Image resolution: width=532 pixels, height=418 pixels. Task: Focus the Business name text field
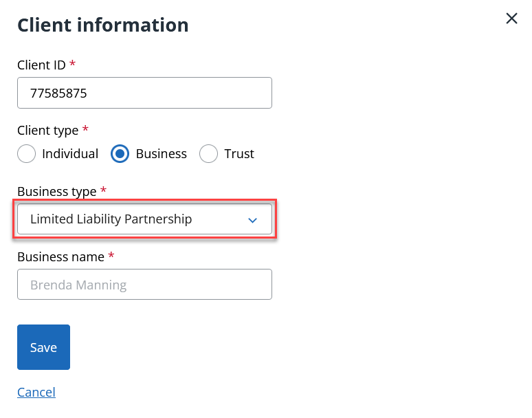(x=144, y=284)
